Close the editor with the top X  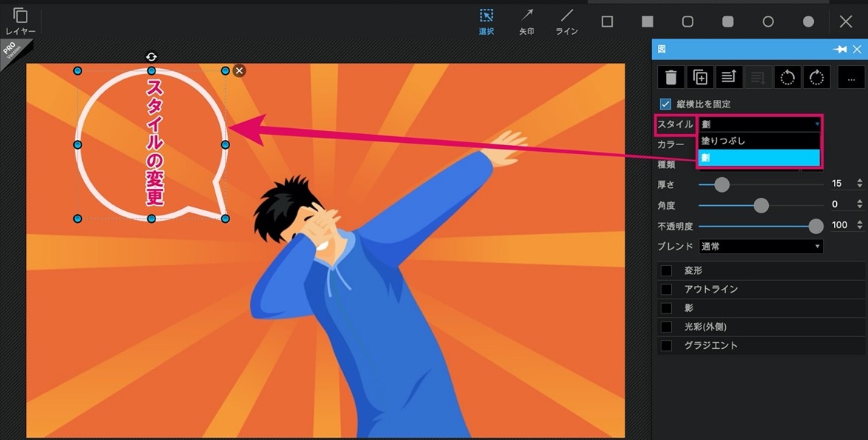(846, 21)
